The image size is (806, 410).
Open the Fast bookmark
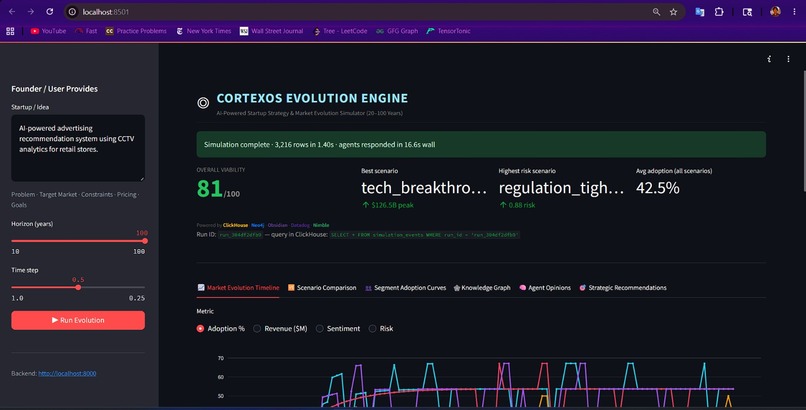pos(86,31)
